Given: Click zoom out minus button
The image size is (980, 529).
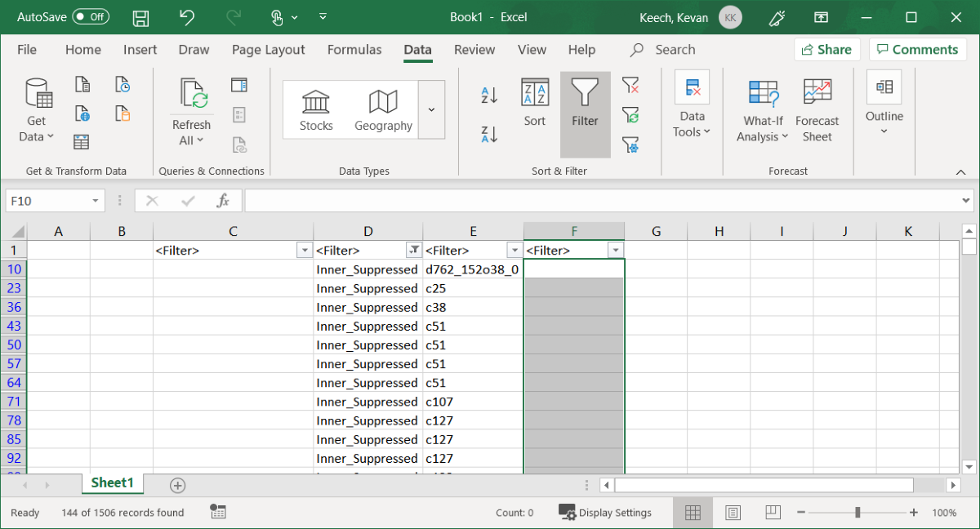Looking at the screenshot, I should click(802, 513).
